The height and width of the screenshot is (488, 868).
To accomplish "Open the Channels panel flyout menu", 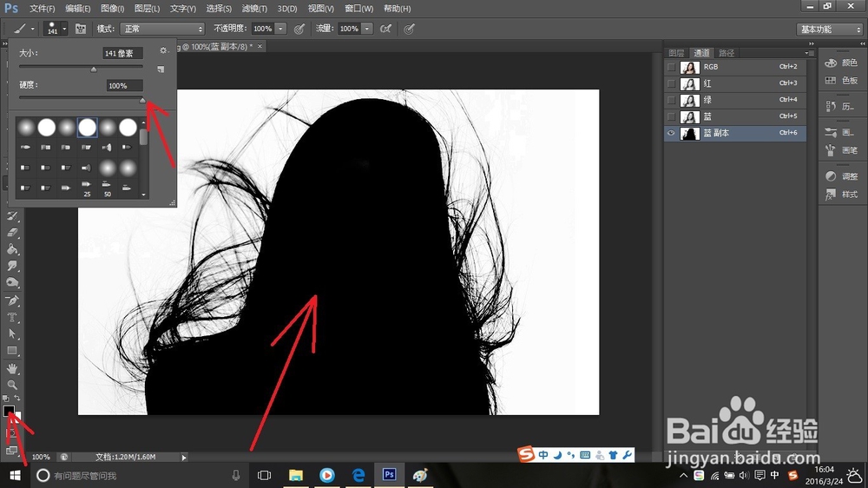I will (x=809, y=53).
